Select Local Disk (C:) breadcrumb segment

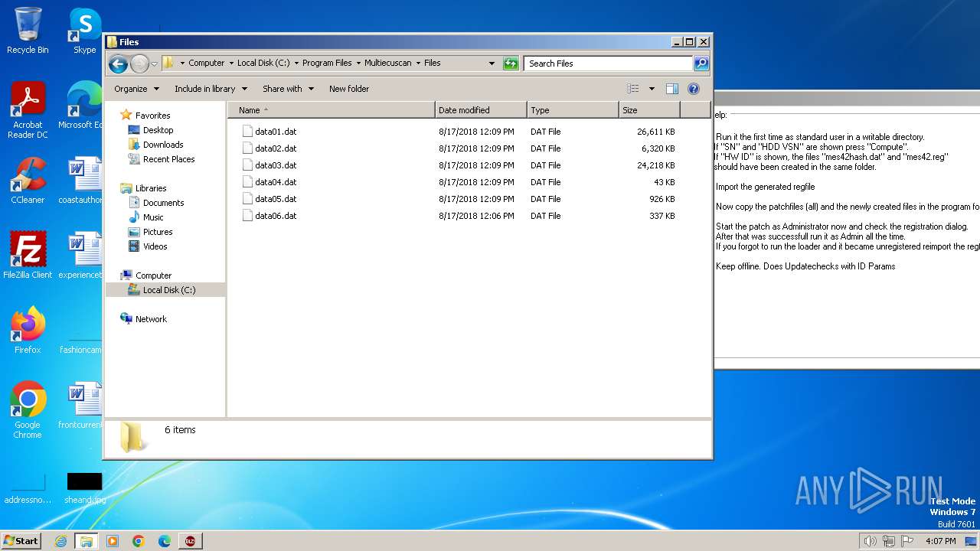(263, 64)
